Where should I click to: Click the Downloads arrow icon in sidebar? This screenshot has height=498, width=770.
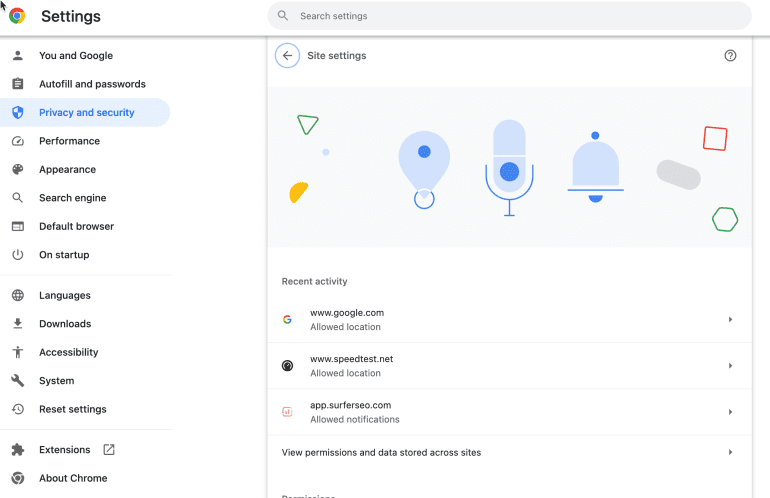[x=17, y=324]
